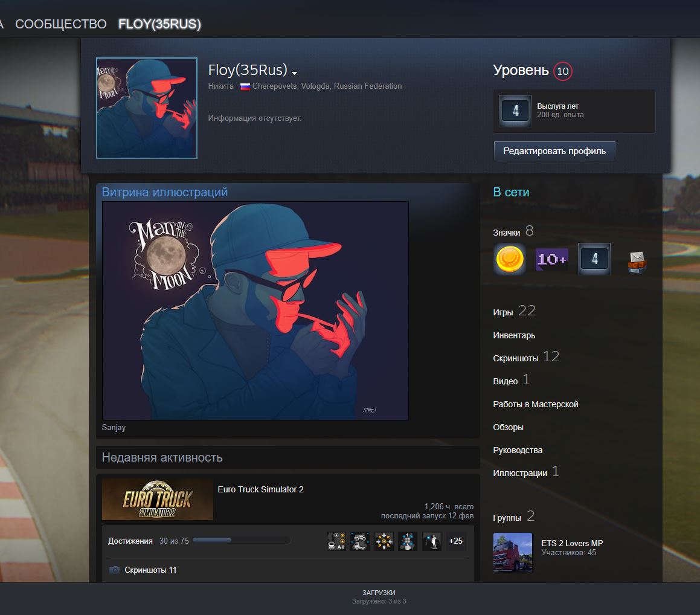The height and width of the screenshot is (615, 700).
Task: Open the level 10 circle badge
Action: point(562,71)
